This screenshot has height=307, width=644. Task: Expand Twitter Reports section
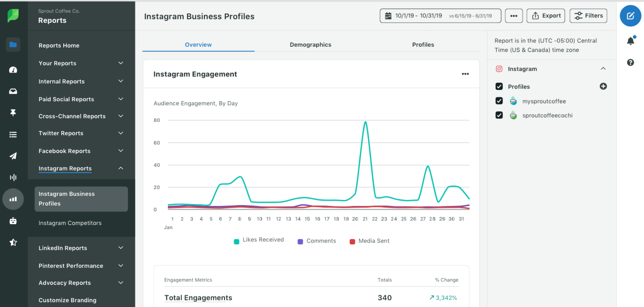tap(121, 133)
